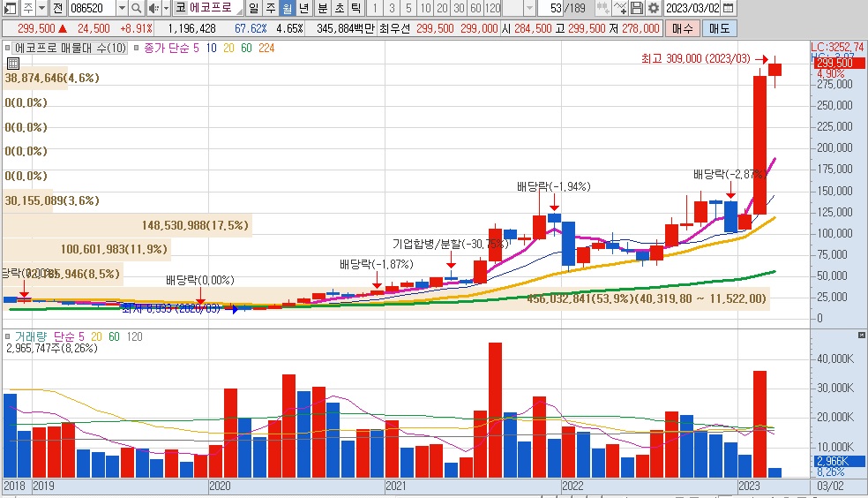
Task: Click the data table grid icon in chart
Action: 13,64
